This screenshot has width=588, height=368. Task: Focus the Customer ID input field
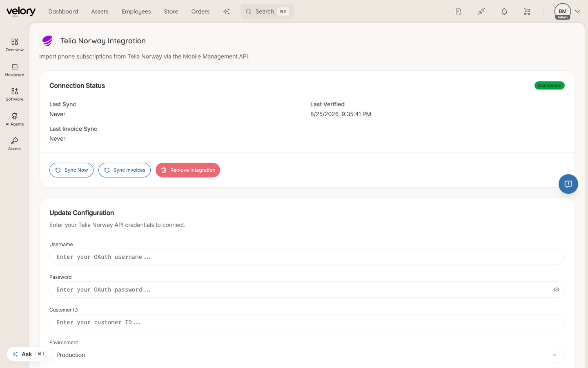tap(307, 322)
